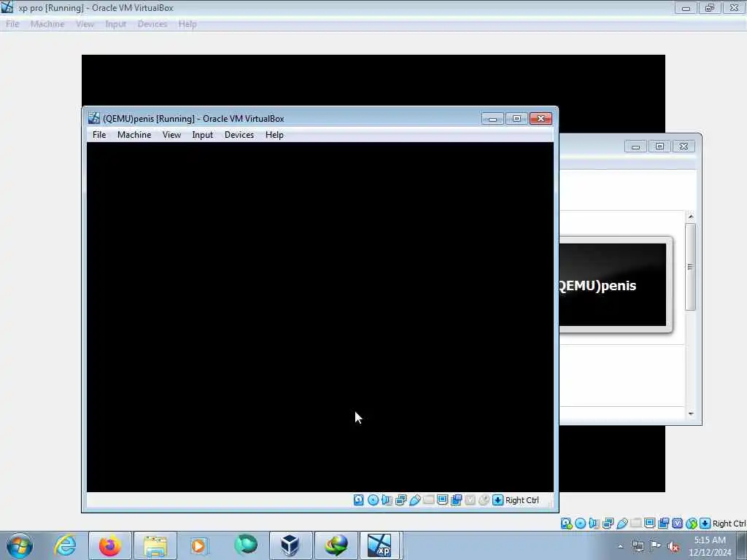This screenshot has width=747, height=560.
Task: Open Help menu of xp pro window
Action: coord(187,24)
